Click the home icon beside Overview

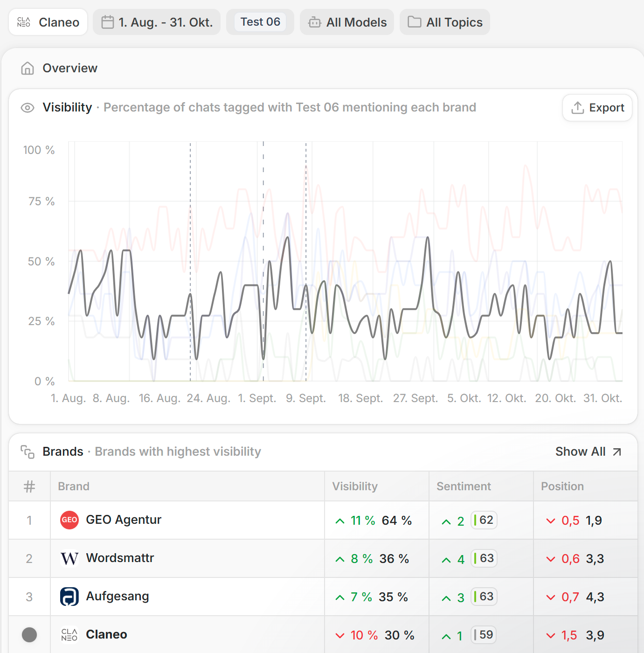[28, 69]
